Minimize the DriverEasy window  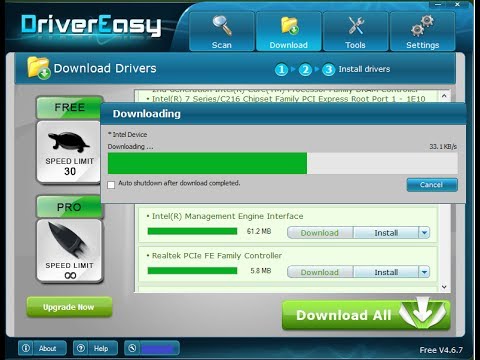tap(438, 4)
